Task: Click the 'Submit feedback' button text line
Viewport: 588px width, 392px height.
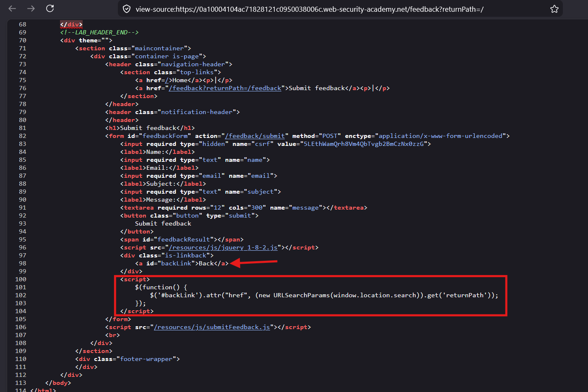Action: [x=163, y=223]
